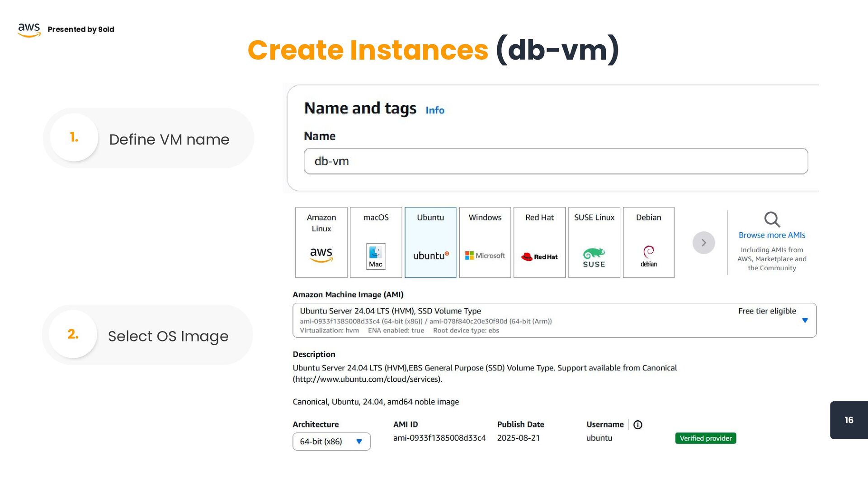This screenshot has width=868, height=488.
Task: Click the Browse more AMIs magnifier icon
Action: (772, 220)
